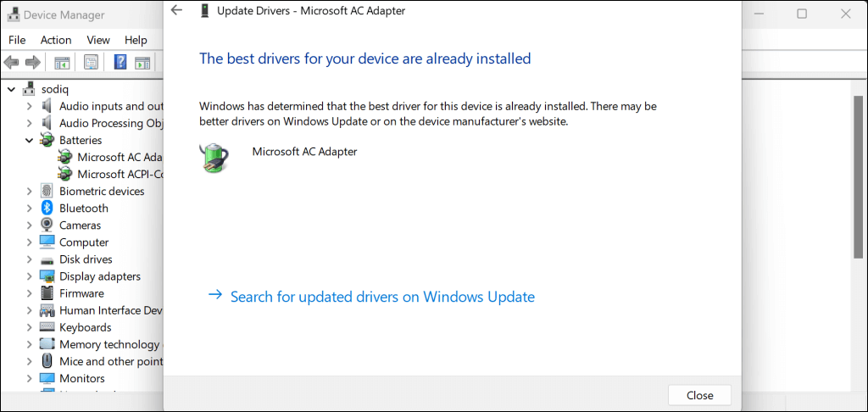Select Microsoft ACPI-Compliant battery tree item
868x412 pixels.
(119, 174)
